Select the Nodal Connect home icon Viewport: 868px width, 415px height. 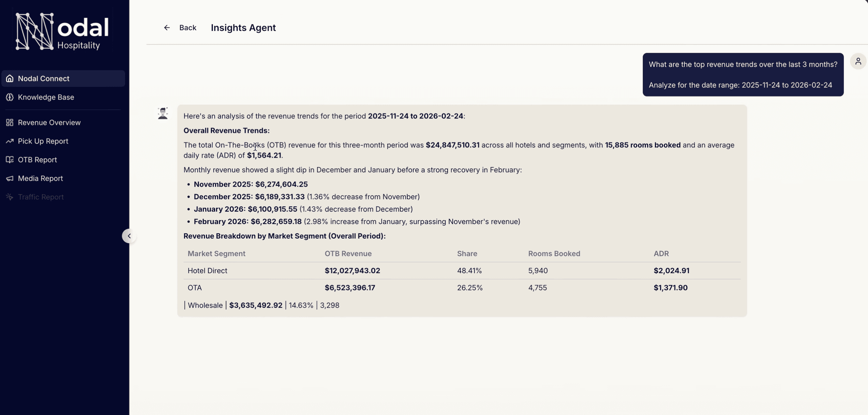pos(10,78)
